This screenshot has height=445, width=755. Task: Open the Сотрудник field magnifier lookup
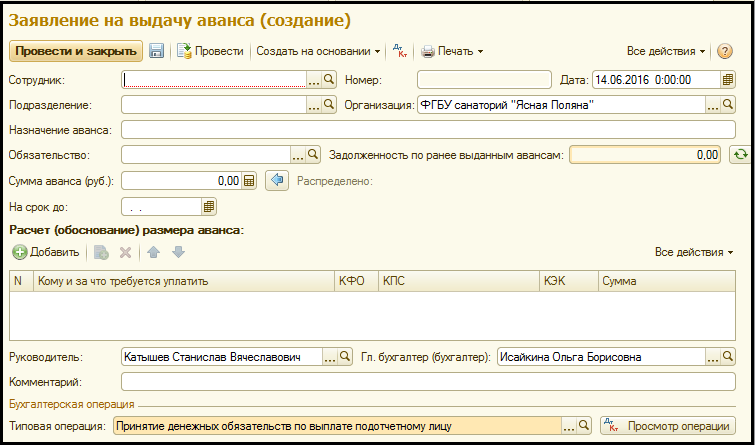click(x=329, y=79)
